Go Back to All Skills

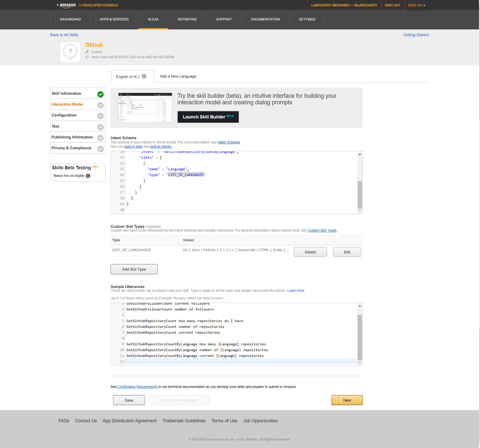pos(64,35)
